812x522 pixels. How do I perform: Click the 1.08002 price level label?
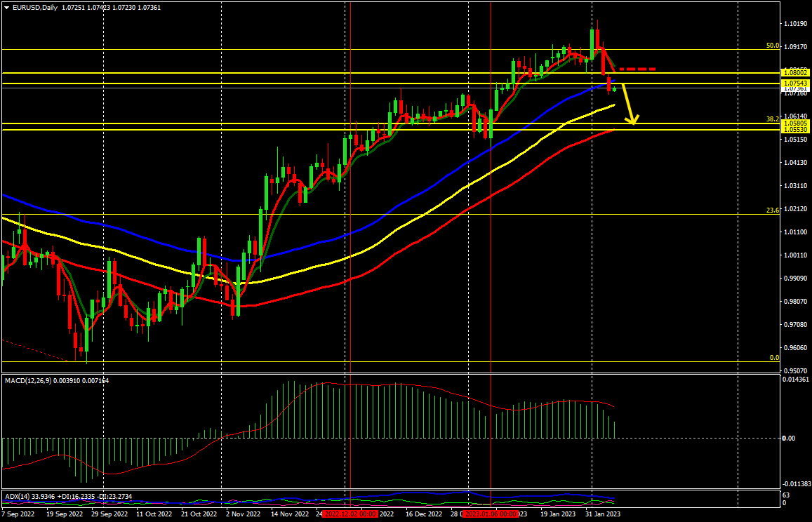point(796,73)
